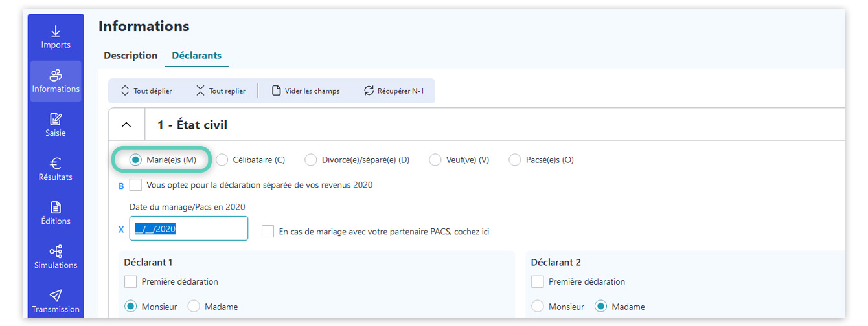Open the Résultats euro icon

coord(56,164)
